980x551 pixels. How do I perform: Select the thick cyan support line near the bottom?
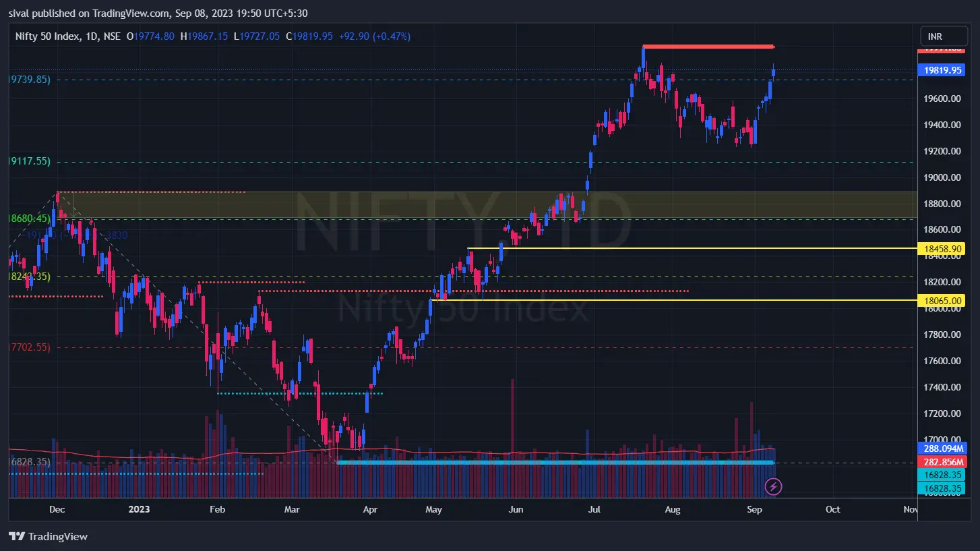[555, 462]
